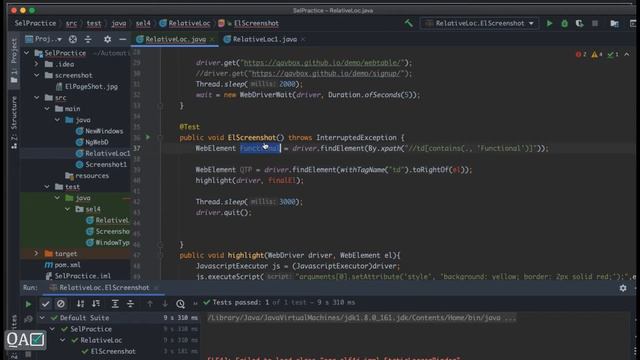Build project using the green hammer icon

(409, 23)
